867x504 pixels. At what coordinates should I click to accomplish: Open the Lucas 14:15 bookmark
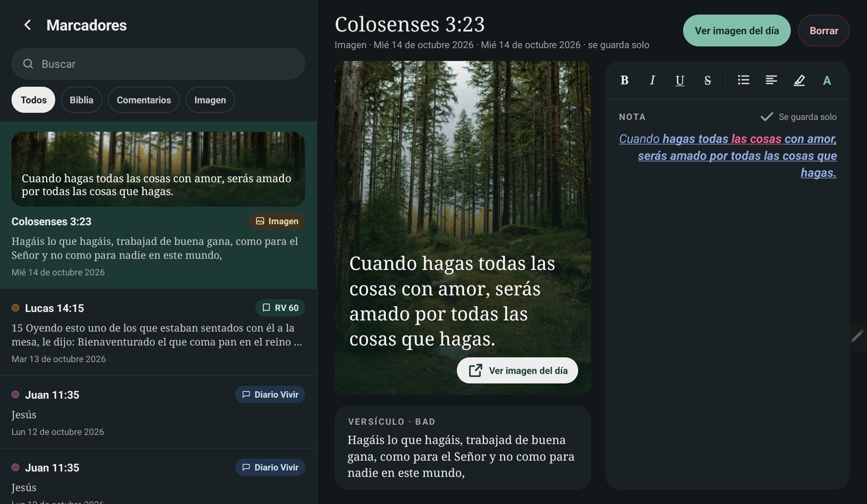pyautogui.click(x=158, y=332)
